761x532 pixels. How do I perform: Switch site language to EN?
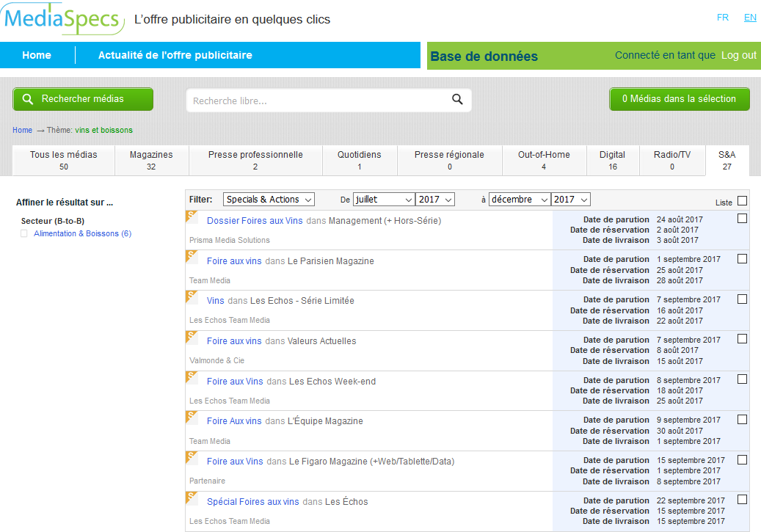pos(749,18)
